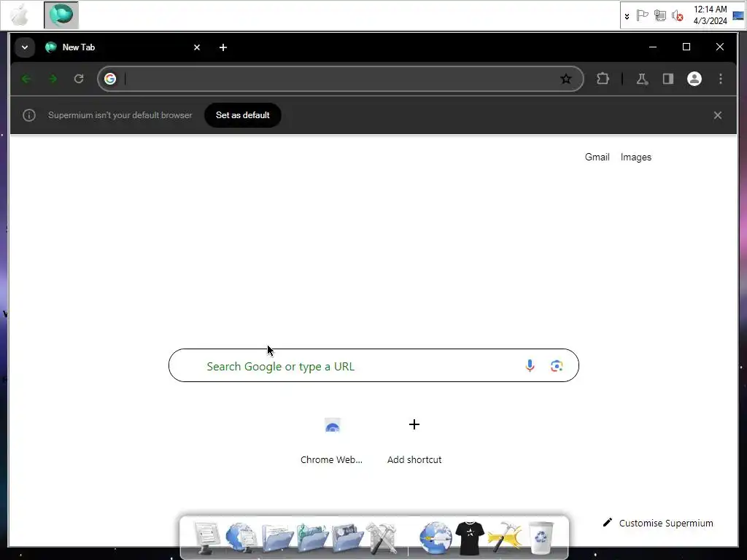Click Customise Supermium button
Viewport: 747px width, 560px height.
click(659, 523)
